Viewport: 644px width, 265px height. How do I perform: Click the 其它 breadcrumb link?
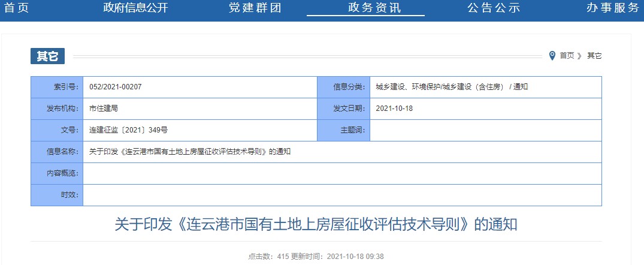[594, 56]
